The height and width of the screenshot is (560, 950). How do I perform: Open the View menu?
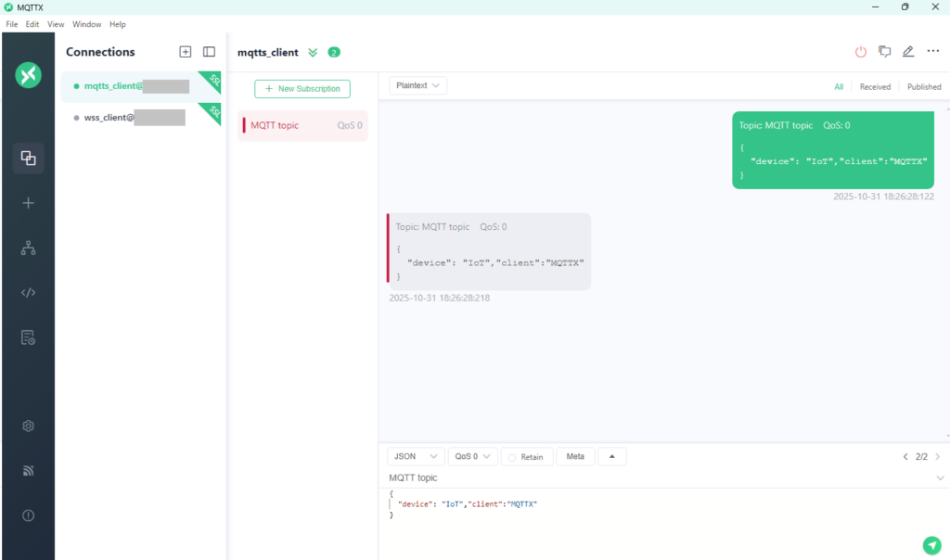[x=56, y=24]
